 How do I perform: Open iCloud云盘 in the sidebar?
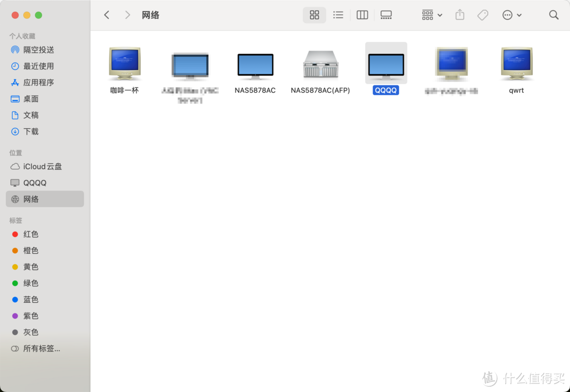click(x=45, y=166)
